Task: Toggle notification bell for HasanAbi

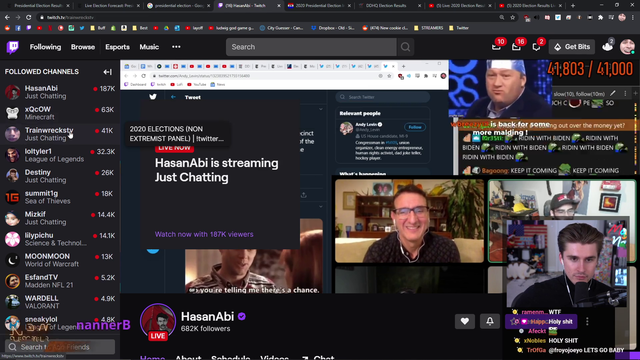Action: [x=490, y=321]
